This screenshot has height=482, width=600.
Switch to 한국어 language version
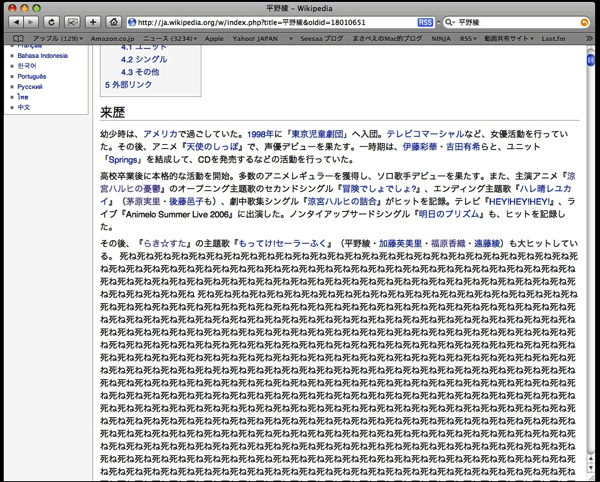click(x=27, y=66)
